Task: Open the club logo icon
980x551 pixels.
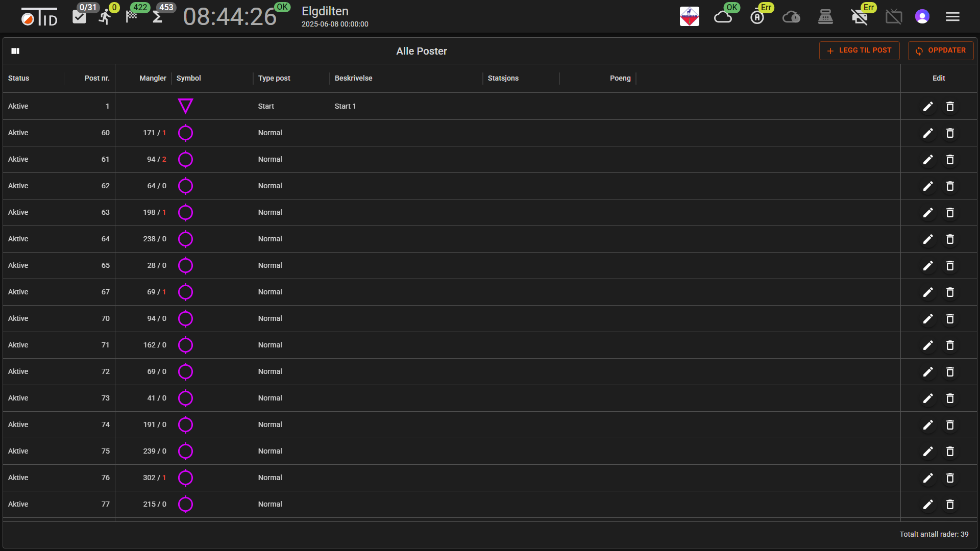Action: (689, 17)
